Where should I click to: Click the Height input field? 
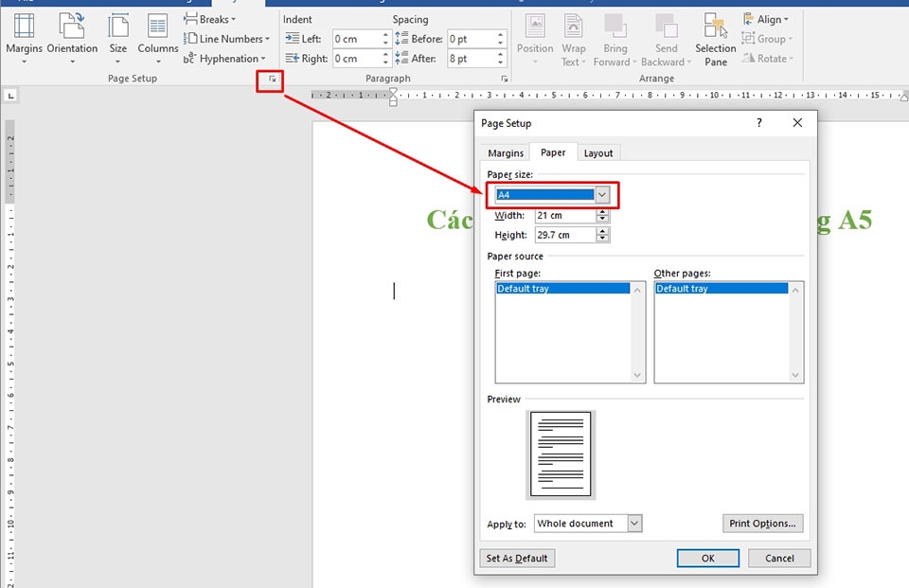point(564,235)
